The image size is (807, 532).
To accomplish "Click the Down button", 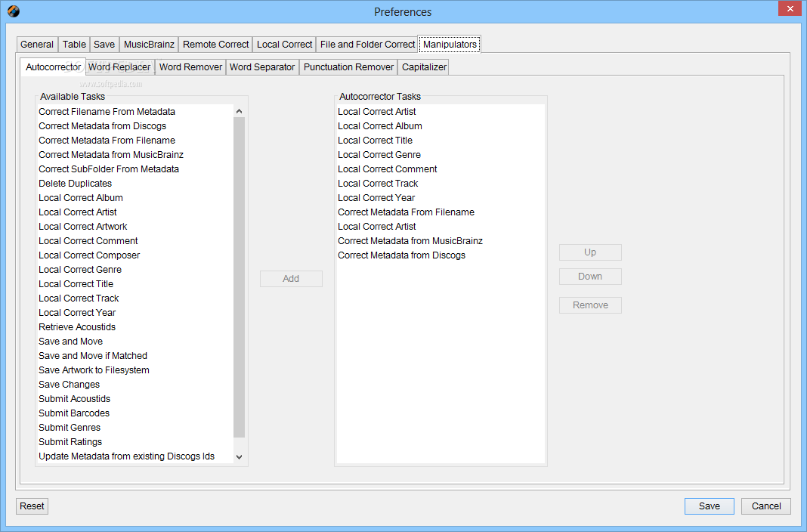I will (590, 277).
